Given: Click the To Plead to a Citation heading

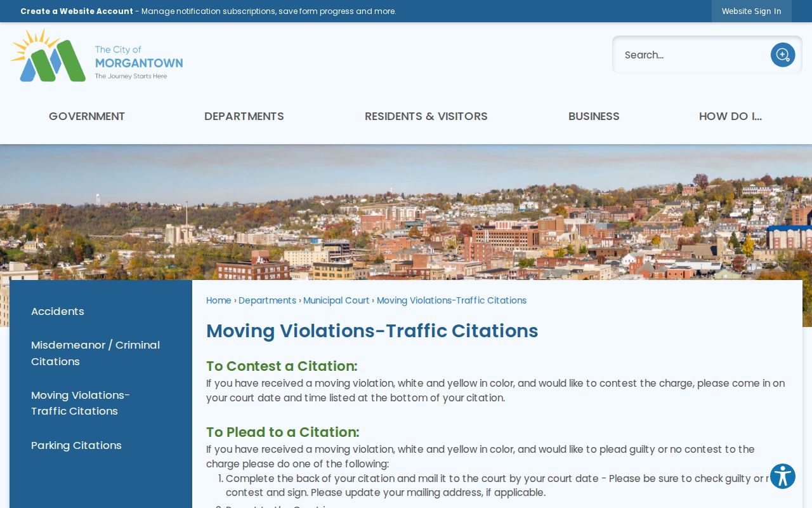Looking at the screenshot, I should coord(283,432).
